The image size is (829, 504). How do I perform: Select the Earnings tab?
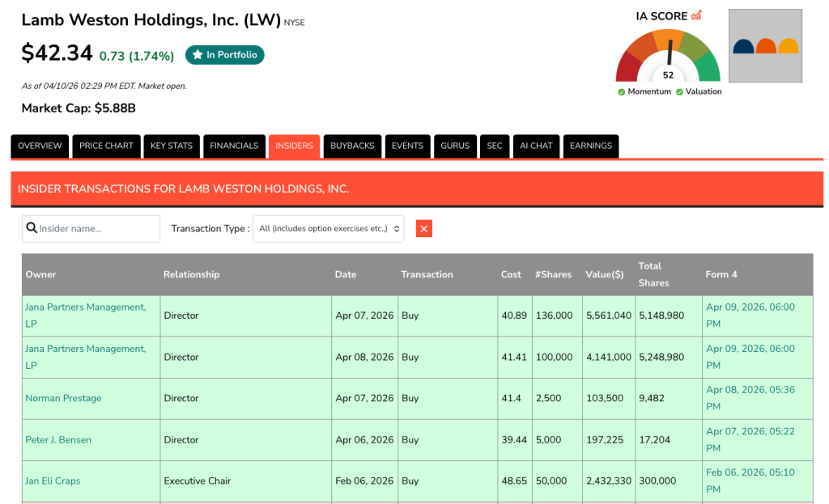[x=590, y=146]
